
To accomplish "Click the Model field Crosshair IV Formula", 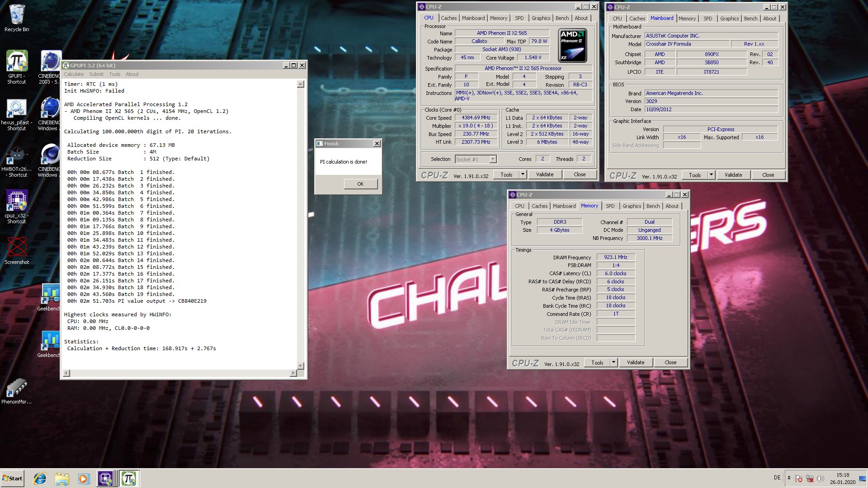I will click(x=687, y=44).
